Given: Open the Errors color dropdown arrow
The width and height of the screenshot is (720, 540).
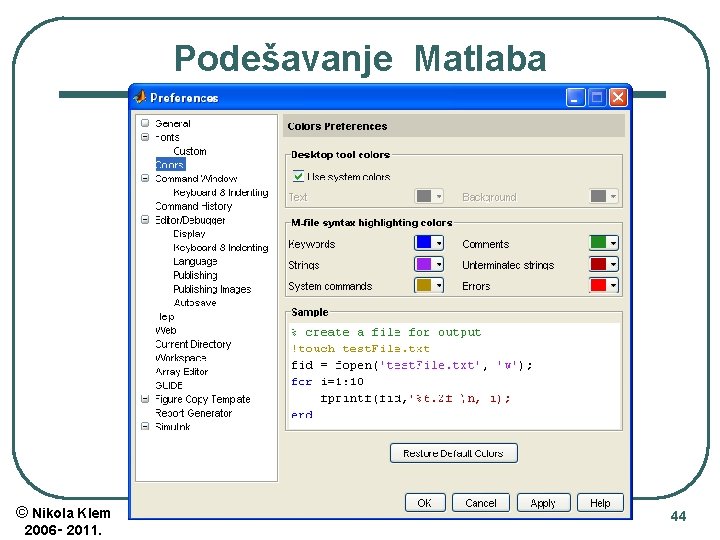Looking at the screenshot, I should click(613, 285).
